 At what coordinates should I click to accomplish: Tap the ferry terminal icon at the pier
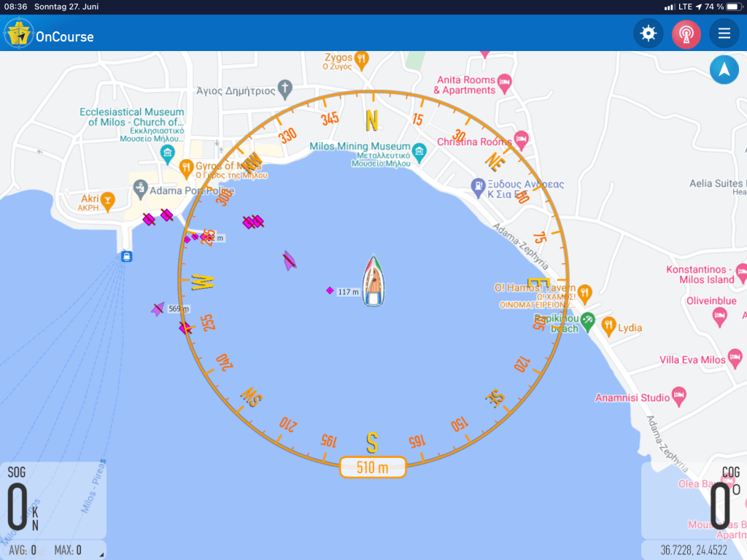point(127,256)
